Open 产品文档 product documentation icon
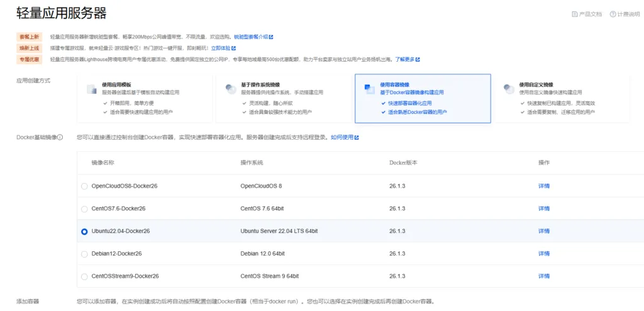This screenshot has height=311, width=644. pos(574,14)
